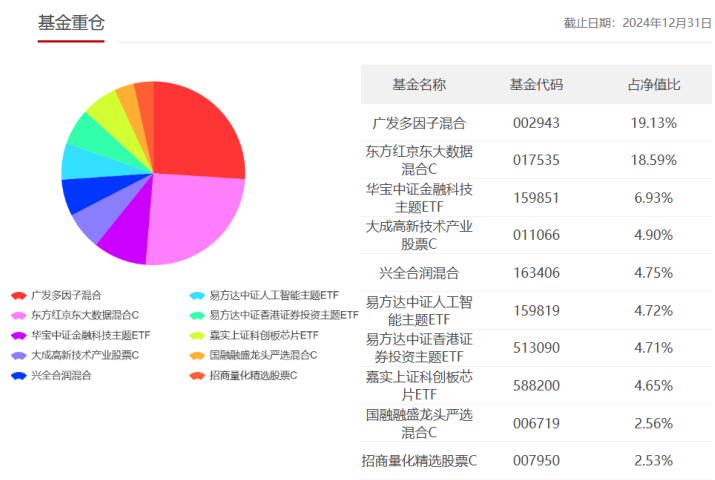Click fund code 006719
Viewport: 715px width, 480px height.
pos(536,423)
